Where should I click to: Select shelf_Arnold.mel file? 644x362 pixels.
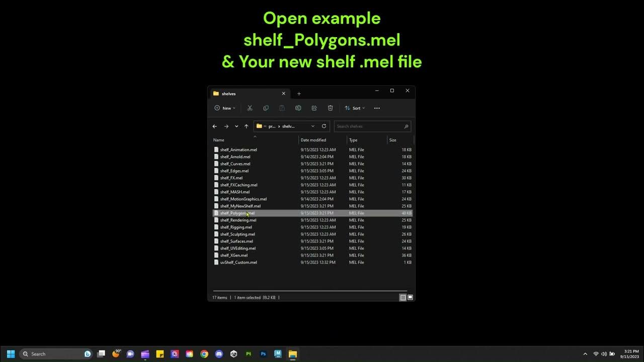point(312,156)
